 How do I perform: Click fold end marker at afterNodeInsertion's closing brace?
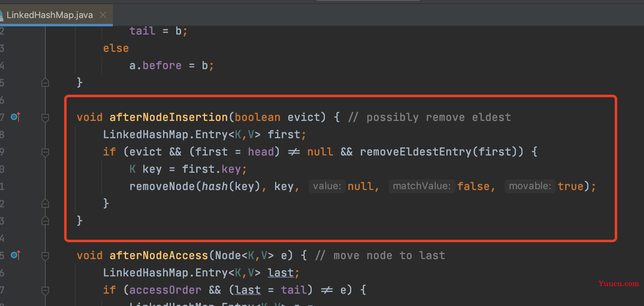pos(45,221)
